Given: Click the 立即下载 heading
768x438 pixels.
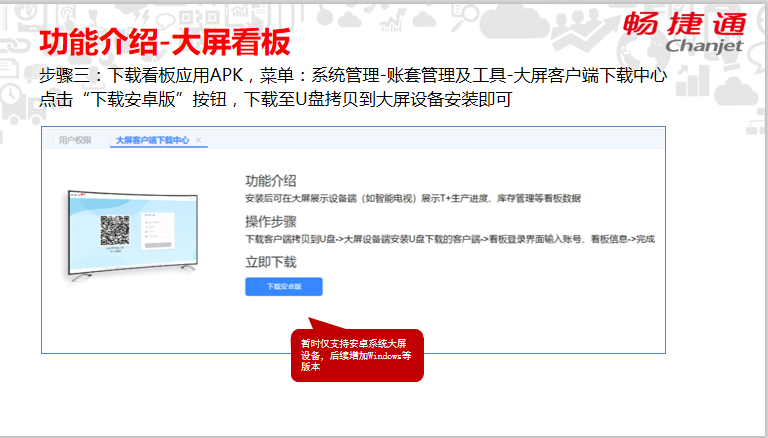Looking at the screenshot, I should point(271,262).
